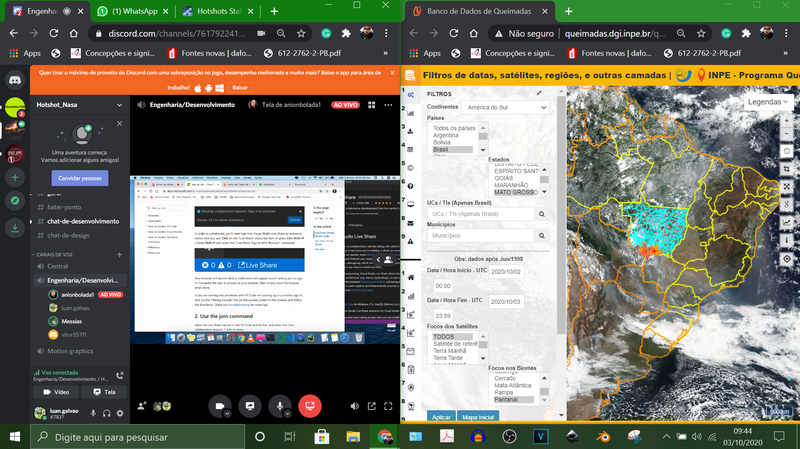The width and height of the screenshot is (800, 449).
Task: Toggle the camera in Discord stream controls
Action: pos(220,406)
